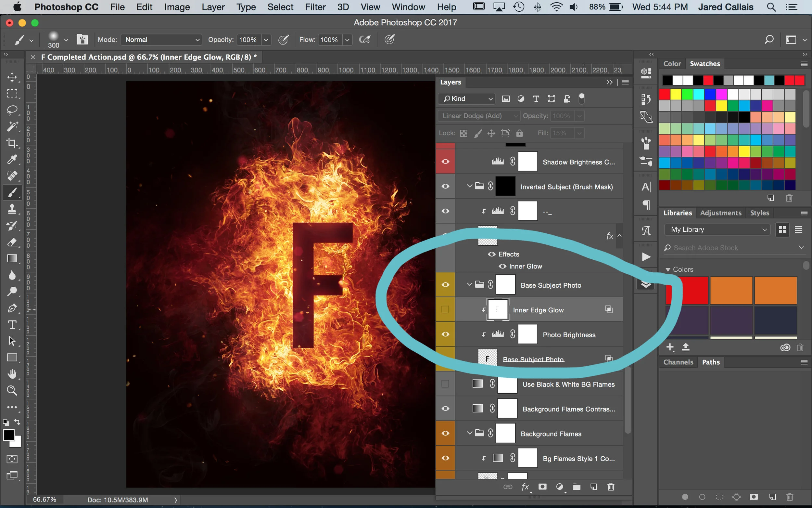Switch to the Channels tab

tap(678, 362)
